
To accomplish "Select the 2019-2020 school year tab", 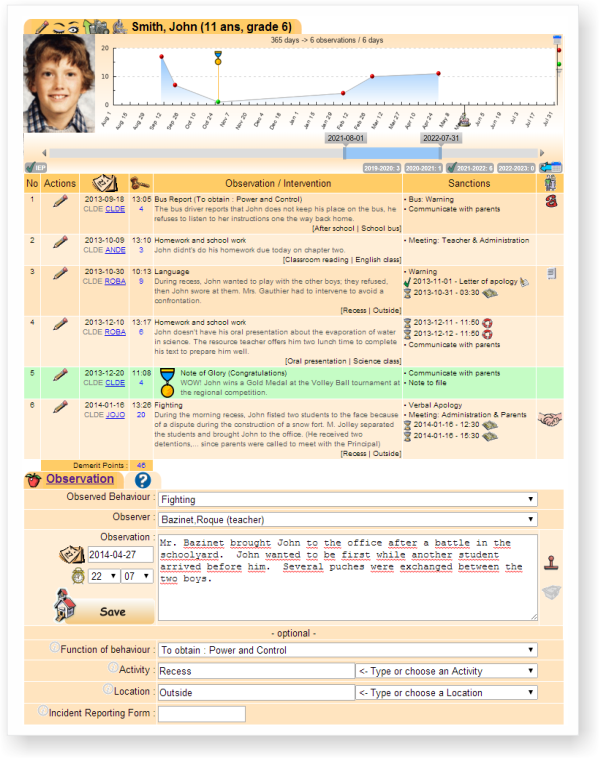I will click(382, 168).
